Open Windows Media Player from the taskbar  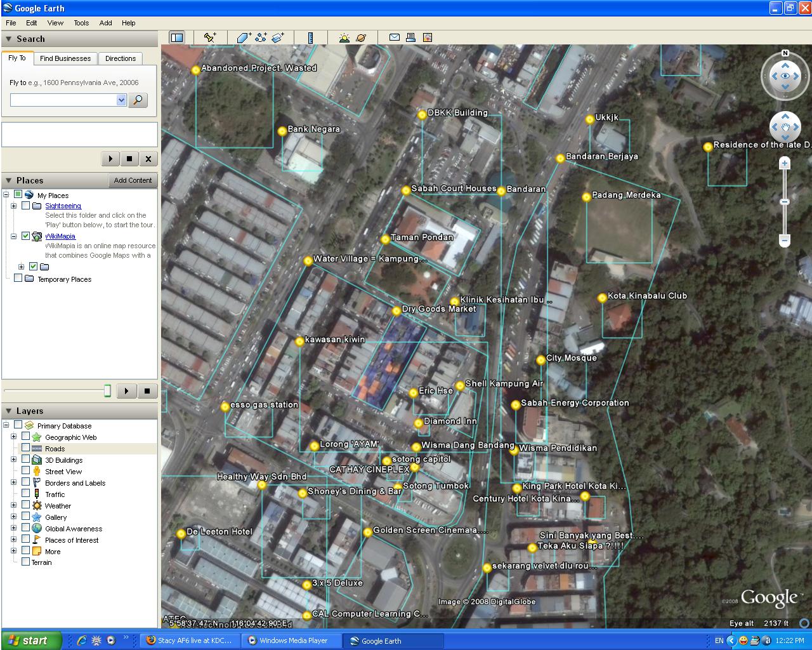pos(292,640)
